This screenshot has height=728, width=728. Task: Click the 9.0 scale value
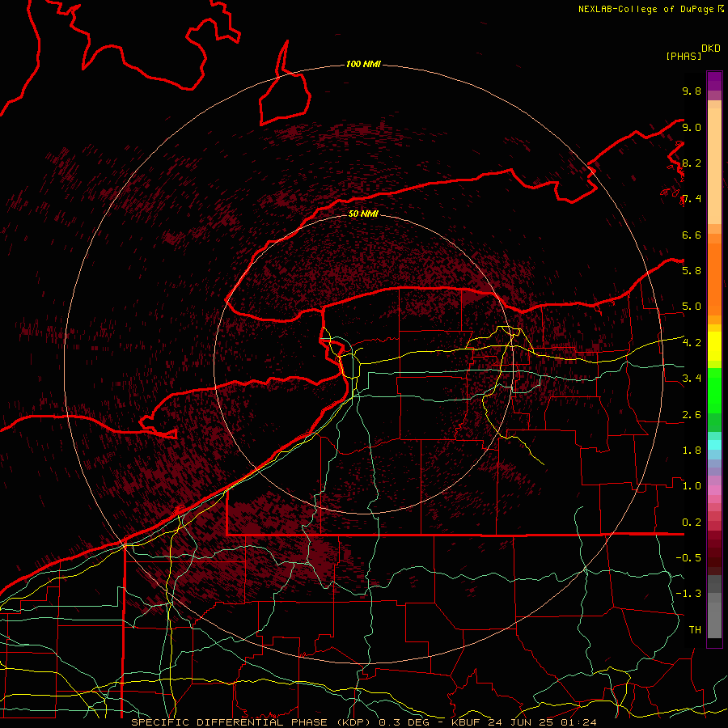[692, 128]
